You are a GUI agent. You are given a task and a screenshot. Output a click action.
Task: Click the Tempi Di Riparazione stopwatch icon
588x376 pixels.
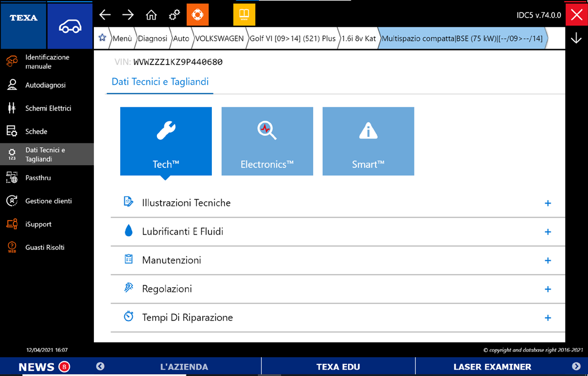coord(128,316)
